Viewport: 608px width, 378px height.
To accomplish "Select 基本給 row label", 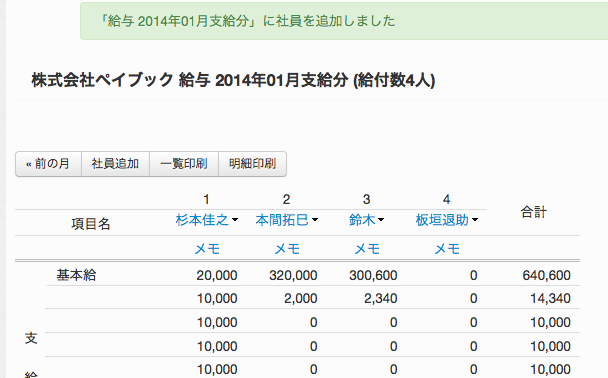I will click(x=76, y=275).
